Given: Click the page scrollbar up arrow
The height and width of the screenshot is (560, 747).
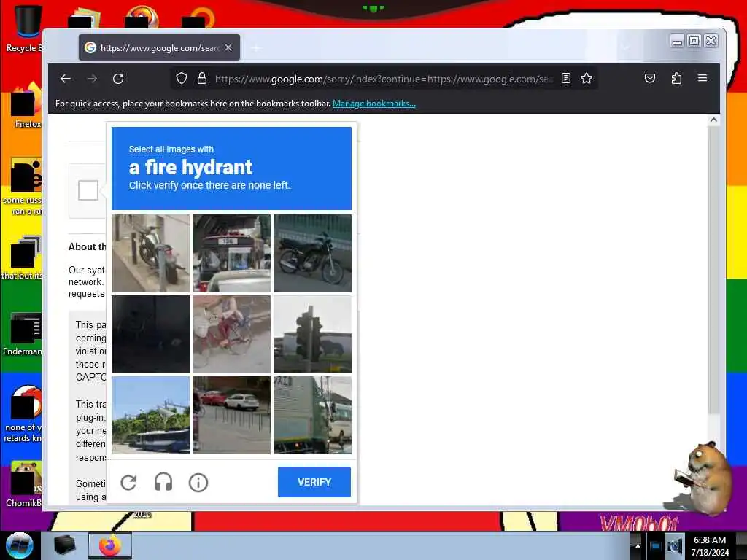Looking at the screenshot, I should point(713,120).
